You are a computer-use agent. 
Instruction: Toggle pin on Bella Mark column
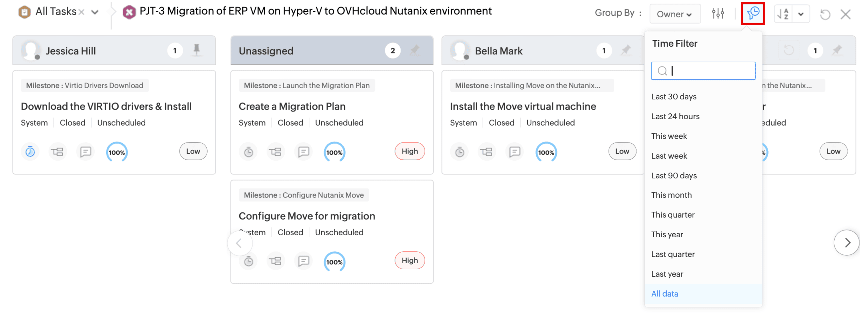pyautogui.click(x=626, y=50)
